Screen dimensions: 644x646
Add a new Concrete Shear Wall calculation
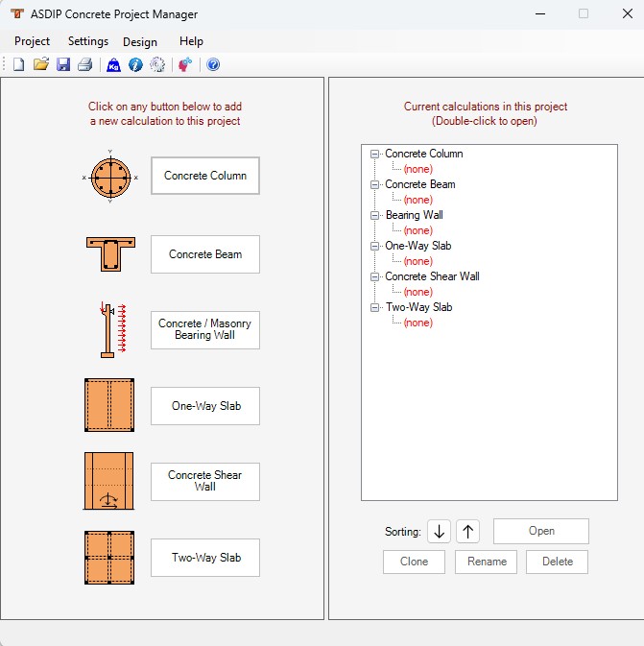(205, 482)
